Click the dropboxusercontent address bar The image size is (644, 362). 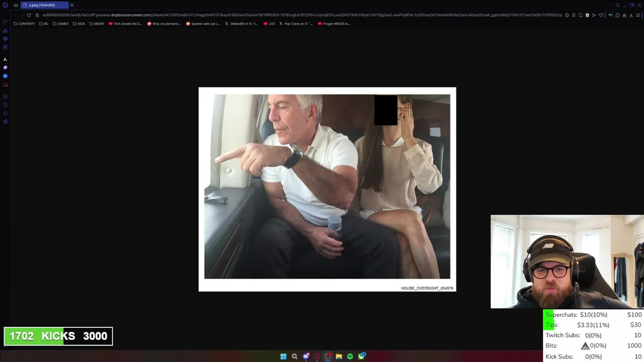(x=302, y=15)
